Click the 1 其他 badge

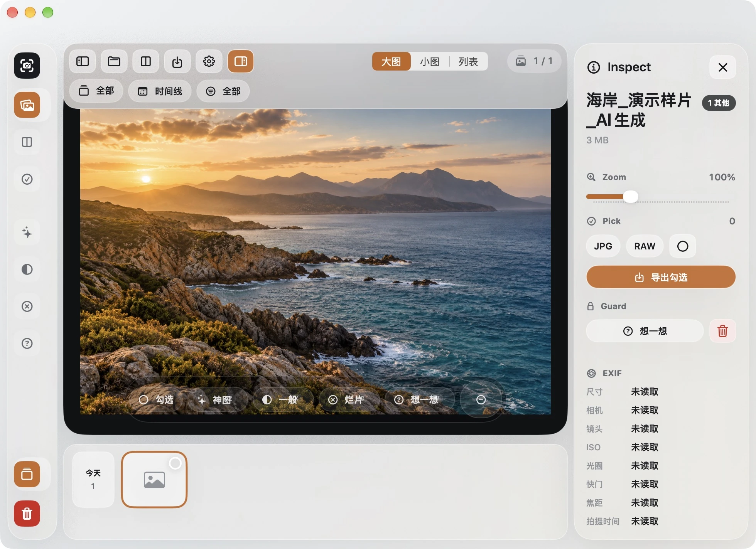[x=719, y=103]
